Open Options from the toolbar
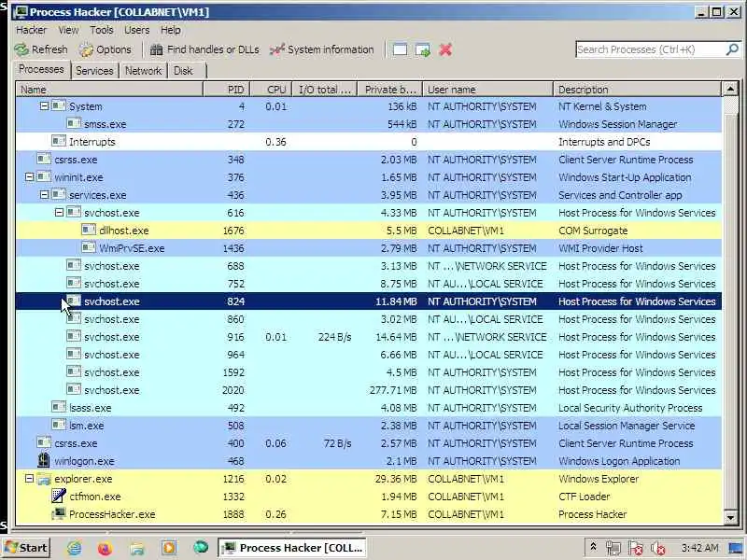 coord(106,49)
